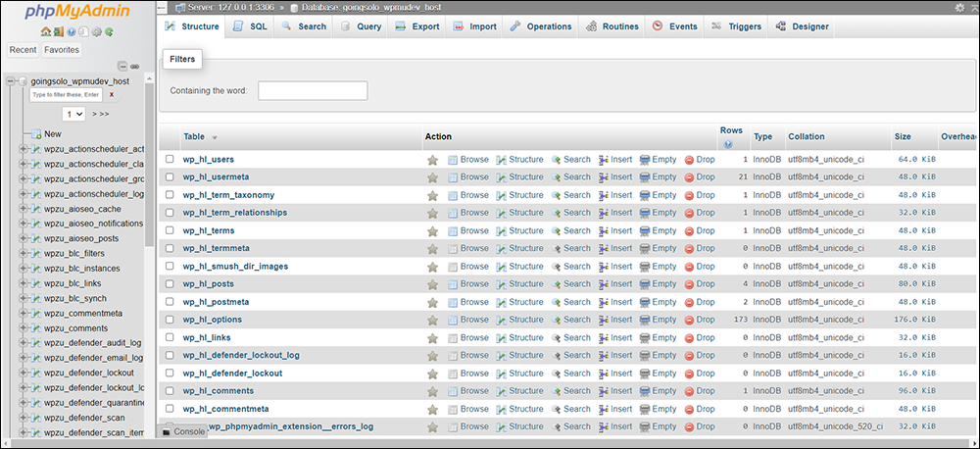
Task: Open the Triggers tab
Action: click(736, 26)
